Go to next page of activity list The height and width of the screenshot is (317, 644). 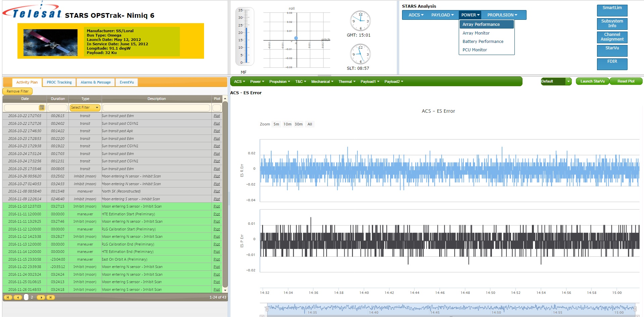point(41,297)
